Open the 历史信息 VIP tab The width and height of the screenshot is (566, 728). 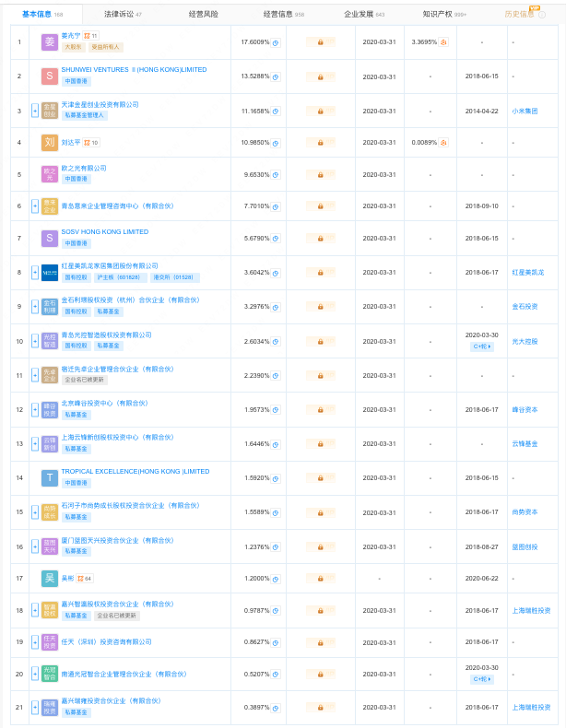520,15
